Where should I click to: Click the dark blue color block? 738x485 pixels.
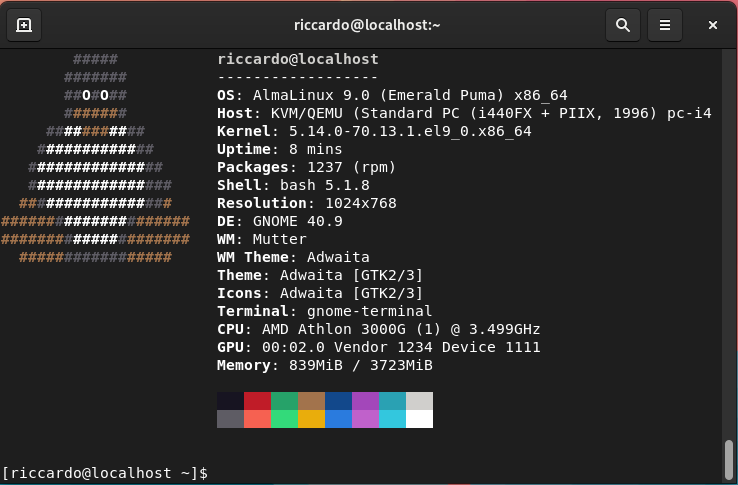point(338,401)
